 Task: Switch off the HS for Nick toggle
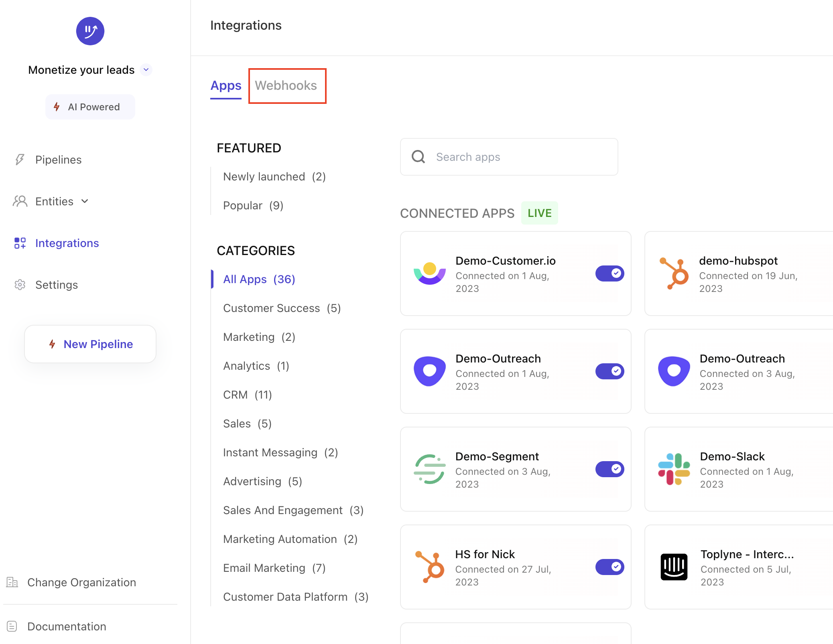pyautogui.click(x=610, y=567)
